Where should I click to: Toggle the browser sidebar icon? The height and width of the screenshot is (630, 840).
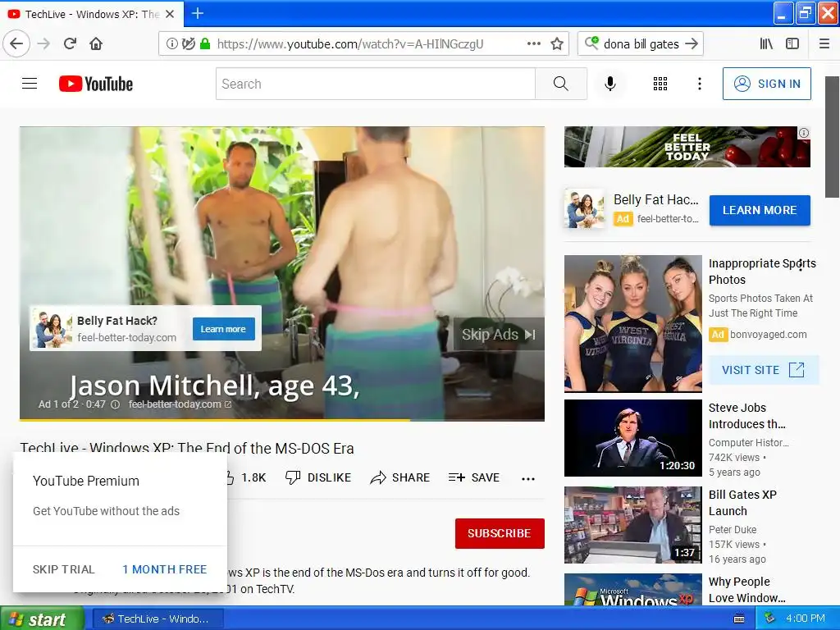[x=792, y=44]
